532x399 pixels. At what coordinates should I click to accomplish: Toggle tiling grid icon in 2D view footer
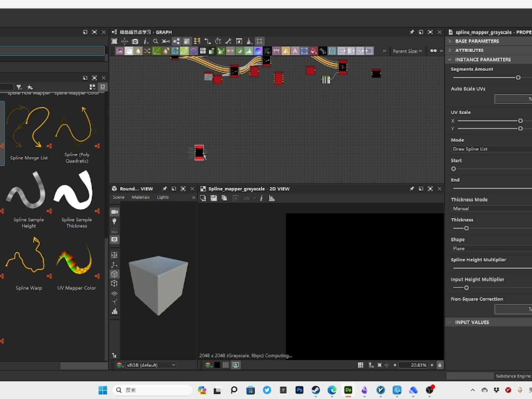coord(361,365)
